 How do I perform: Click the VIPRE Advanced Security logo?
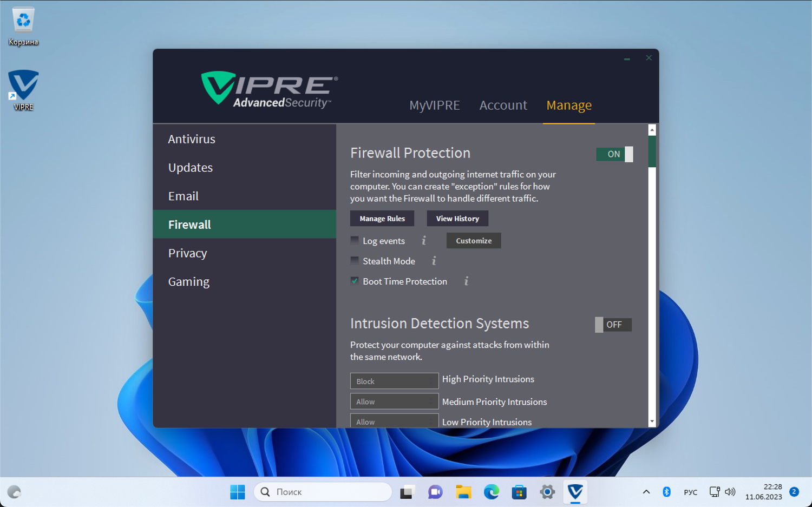pyautogui.click(x=270, y=89)
